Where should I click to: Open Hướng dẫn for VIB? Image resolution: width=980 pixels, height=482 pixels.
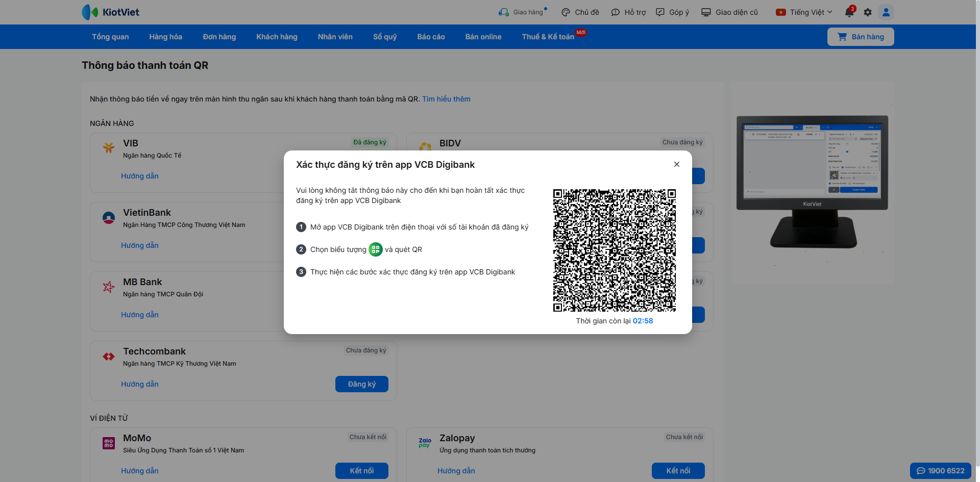point(140,176)
